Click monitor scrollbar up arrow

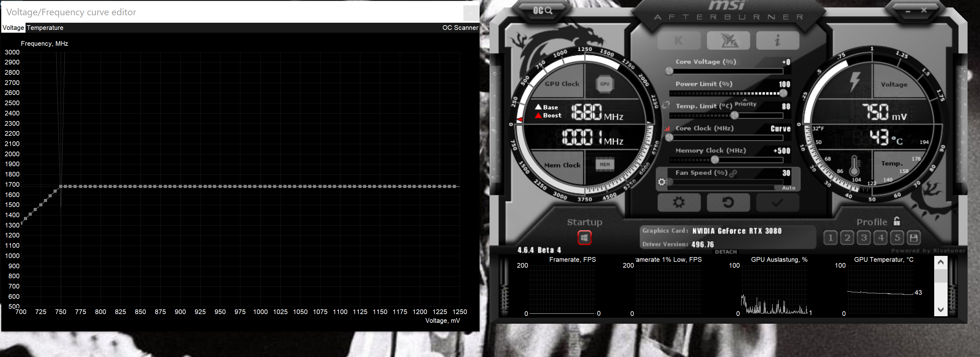[940, 262]
